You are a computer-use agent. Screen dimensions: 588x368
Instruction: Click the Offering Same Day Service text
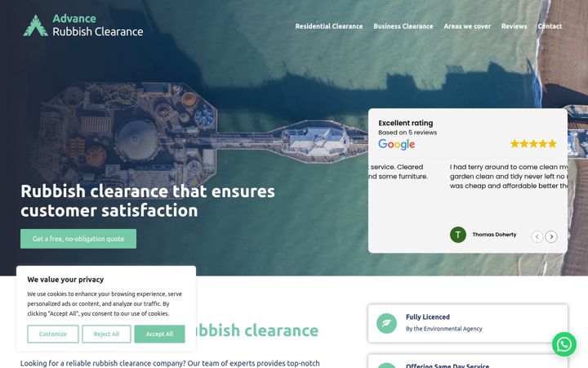click(448, 366)
